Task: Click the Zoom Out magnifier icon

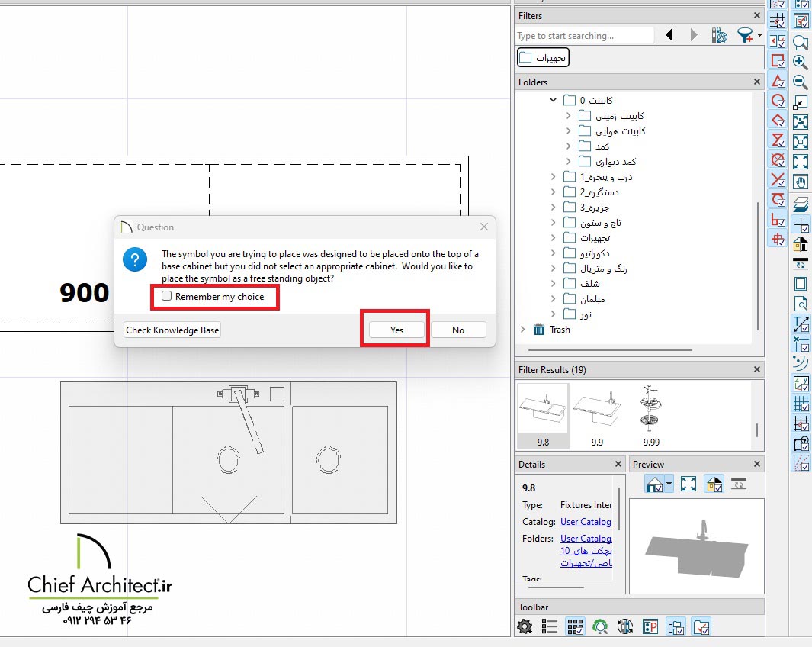Action: (801, 82)
